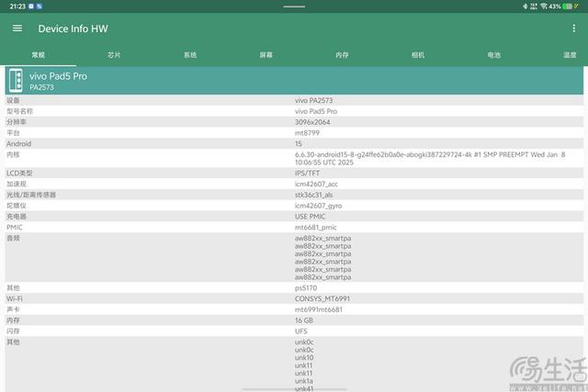The height and width of the screenshot is (392, 588).
Task: Tap the battery icon showing 43%
Action: coord(568,6)
